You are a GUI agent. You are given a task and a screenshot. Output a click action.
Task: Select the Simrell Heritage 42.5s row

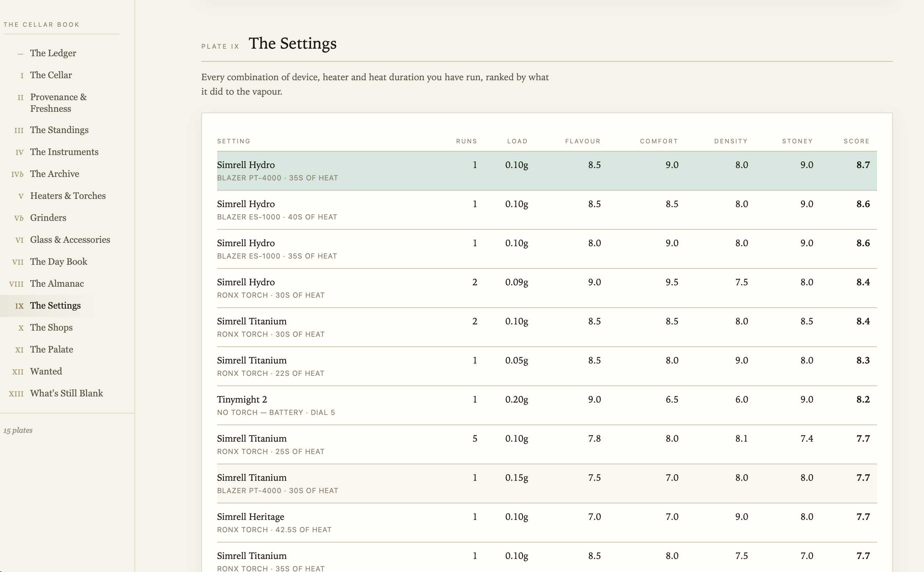point(547,522)
